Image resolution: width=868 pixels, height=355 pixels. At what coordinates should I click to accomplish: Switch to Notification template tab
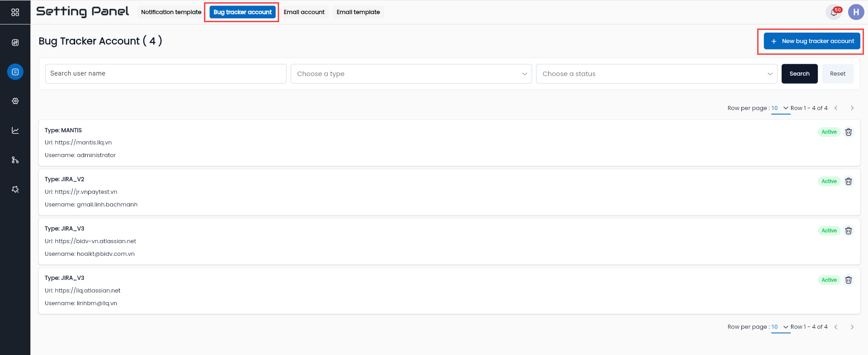tap(171, 12)
